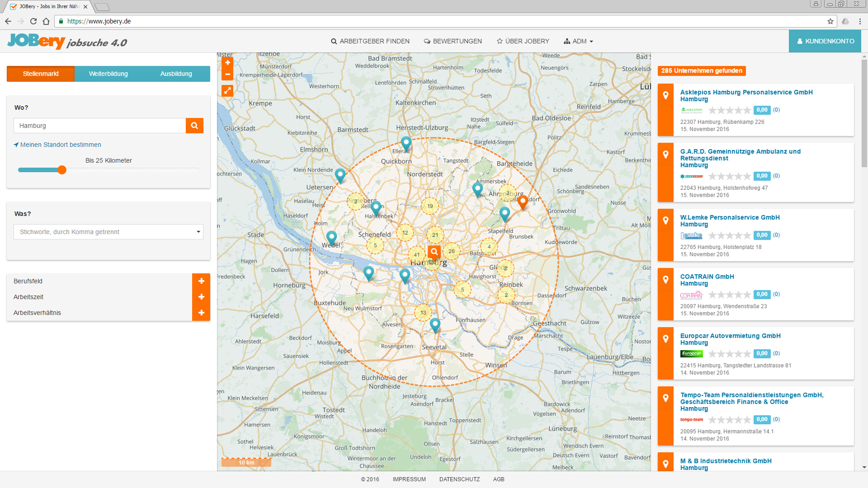
Task: Click the orange search marker at Hamburg center
Action: click(434, 252)
